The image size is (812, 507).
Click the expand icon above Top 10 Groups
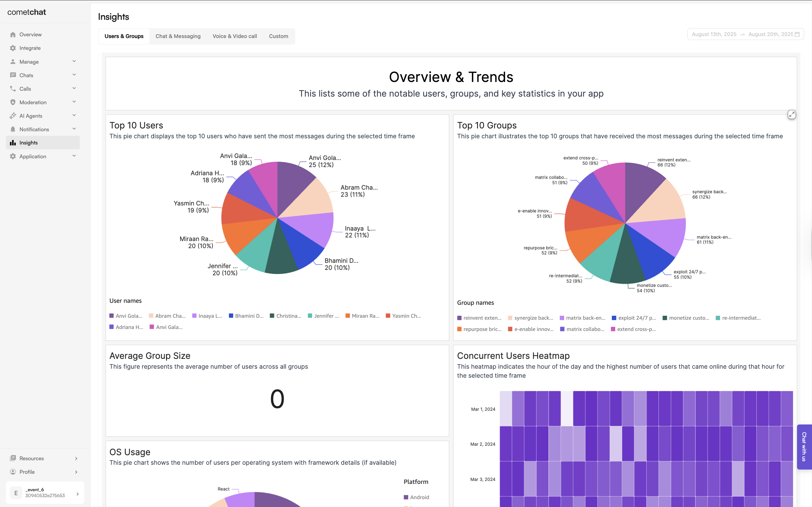pyautogui.click(x=791, y=115)
